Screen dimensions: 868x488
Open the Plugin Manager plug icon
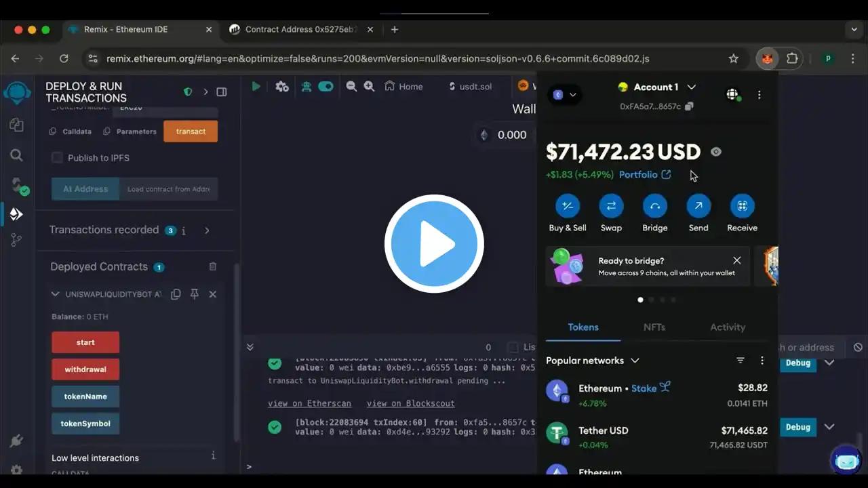(x=16, y=441)
